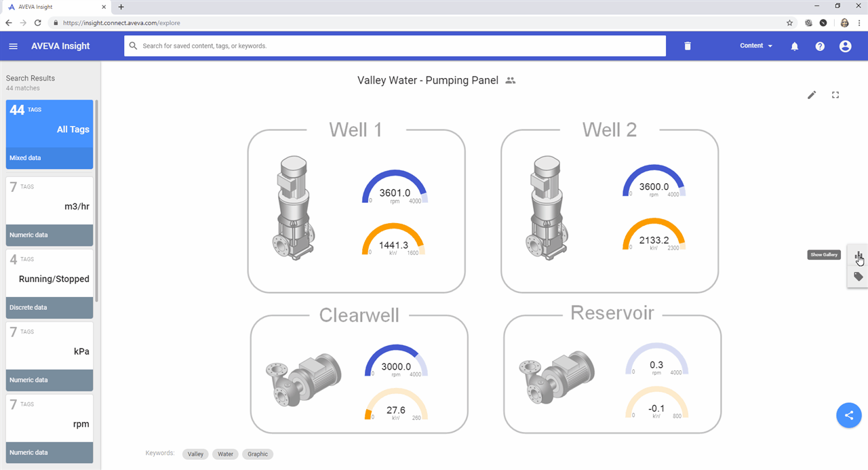
Task: Click the search content input field
Action: coord(395,46)
